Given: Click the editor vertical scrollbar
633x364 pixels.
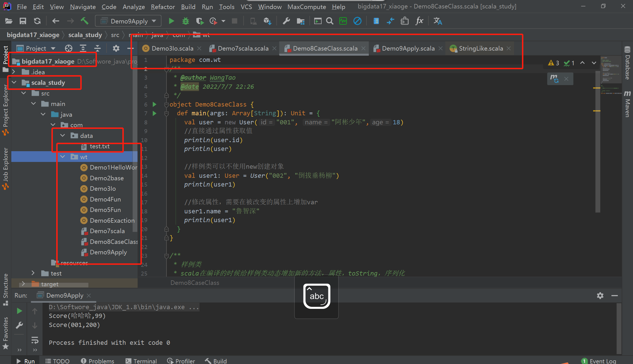Looking at the screenshot, I should pyautogui.click(x=597, y=141).
